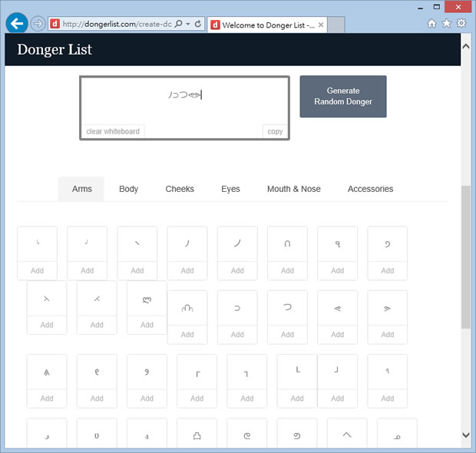Open a new blank browser tab
The width and height of the screenshot is (476, 453).
(x=336, y=25)
